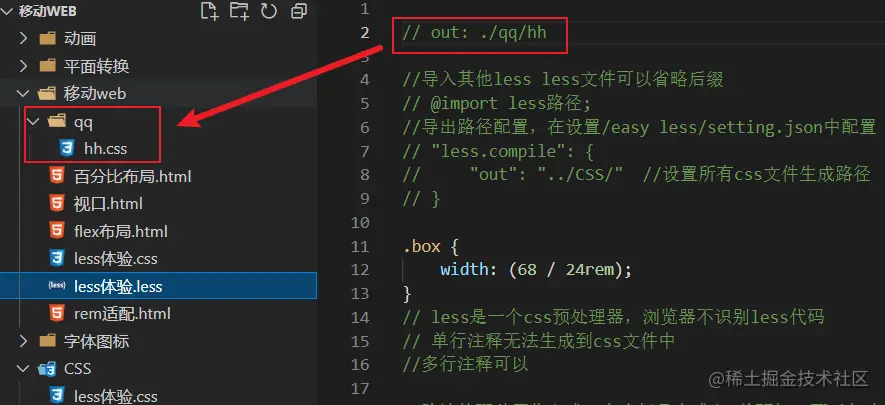Click the '//导入其他less' comment line
The height and width of the screenshot is (405, 885).
pos(563,80)
